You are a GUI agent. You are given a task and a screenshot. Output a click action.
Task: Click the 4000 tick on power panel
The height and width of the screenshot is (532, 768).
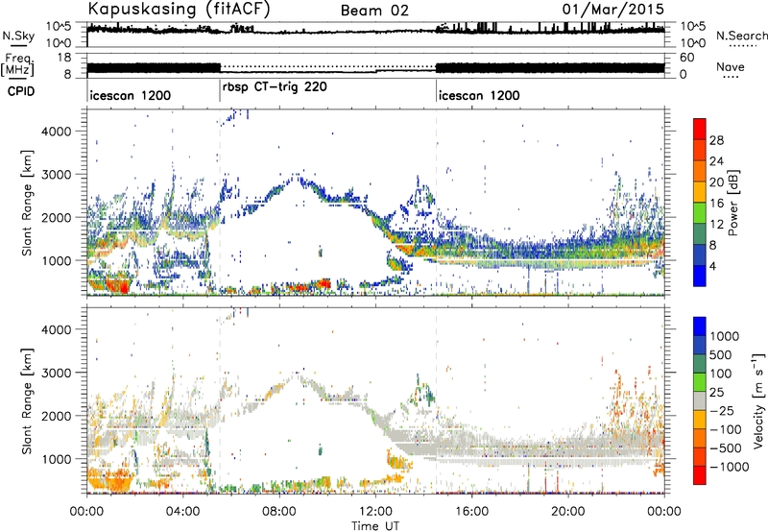click(59, 132)
